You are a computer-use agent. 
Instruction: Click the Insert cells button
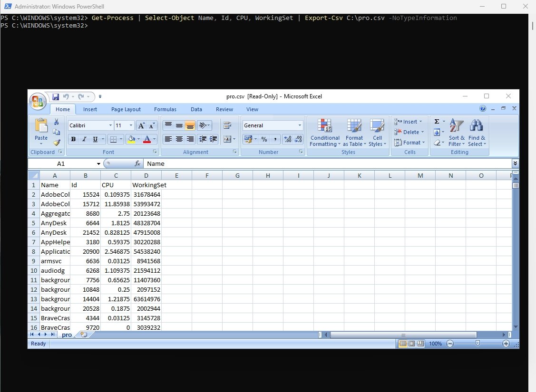[x=408, y=122]
